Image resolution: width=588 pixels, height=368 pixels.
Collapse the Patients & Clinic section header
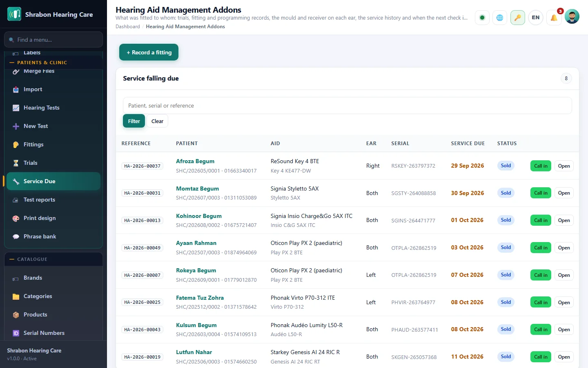pos(53,63)
